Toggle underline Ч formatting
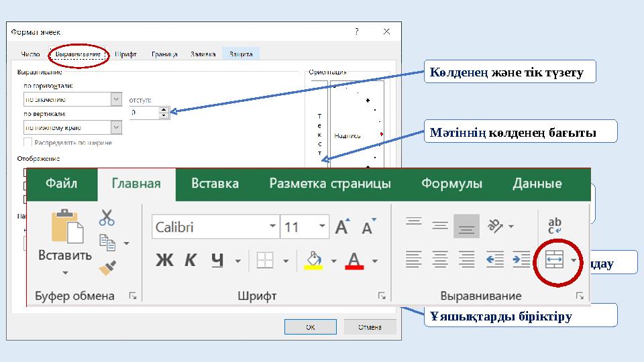This screenshot has height=362, width=644. click(x=217, y=260)
